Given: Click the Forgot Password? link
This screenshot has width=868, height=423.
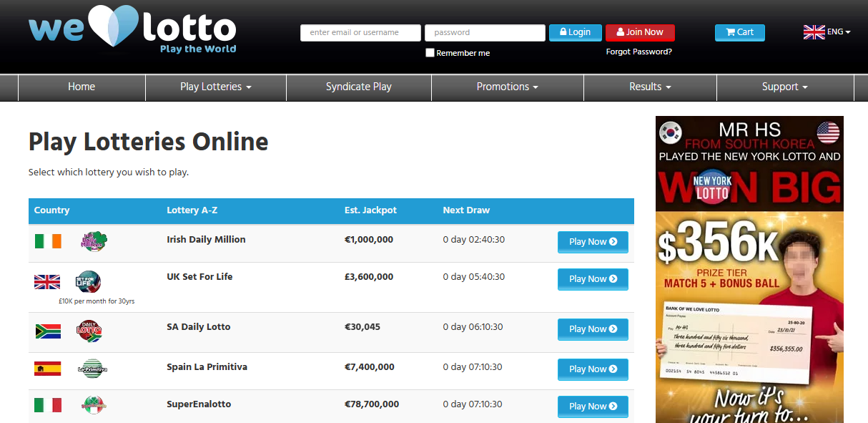Looking at the screenshot, I should tap(639, 52).
